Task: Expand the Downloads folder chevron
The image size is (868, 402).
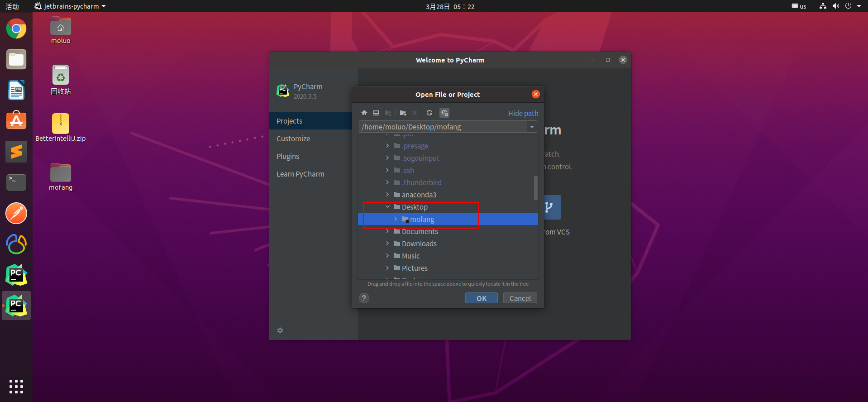Action: click(387, 244)
